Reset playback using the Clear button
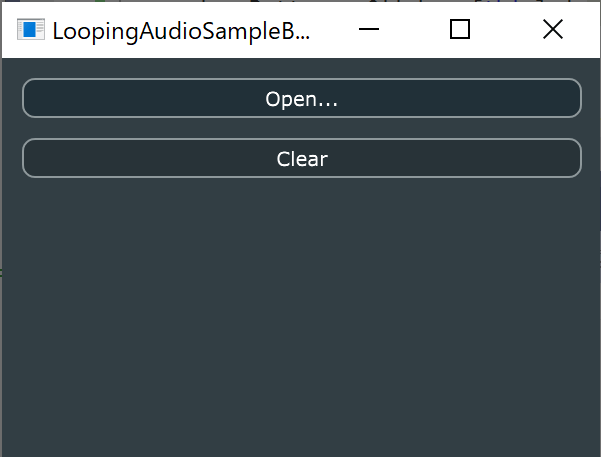Image resolution: width=601 pixels, height=457 pixels. [302, 158]
